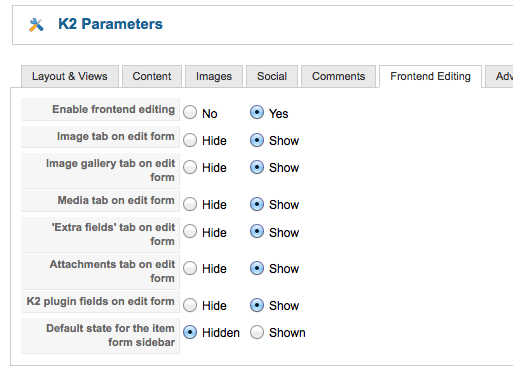
Task: Open the partially visible Advanced tab
Action: pyautogui.click(x=499, y=76)
